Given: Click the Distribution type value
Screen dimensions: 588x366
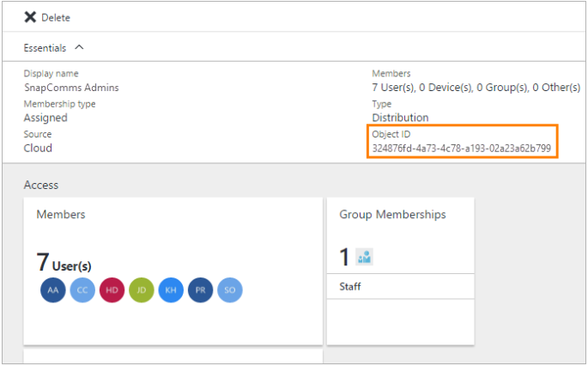Looking at the screenshot, I should (x=400, y=118).
